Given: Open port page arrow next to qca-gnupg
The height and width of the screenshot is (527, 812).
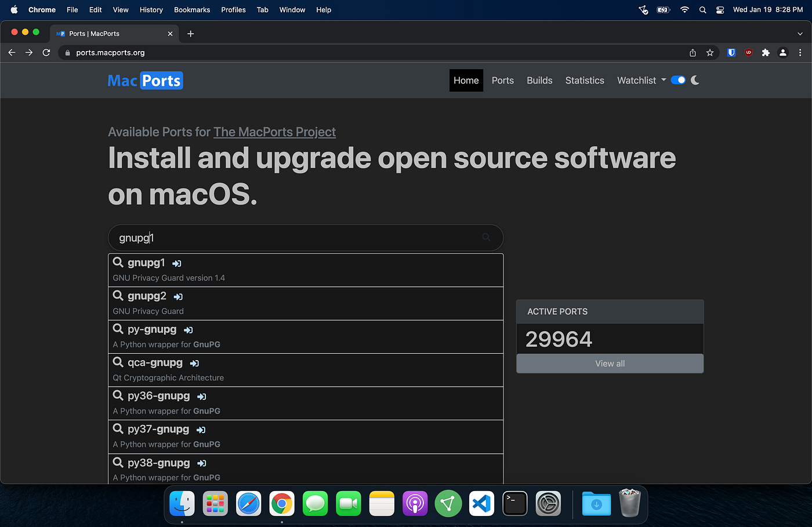Looking at the screenshot, I should pyautogui.click(x=194, y=364).
